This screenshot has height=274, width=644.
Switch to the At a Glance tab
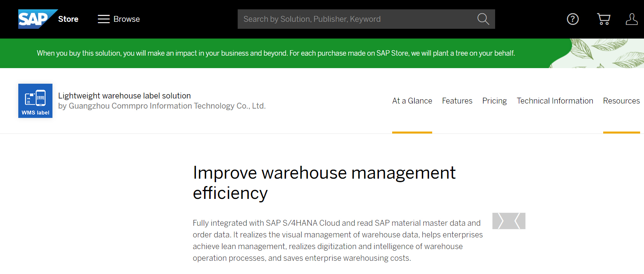(412, 101)
